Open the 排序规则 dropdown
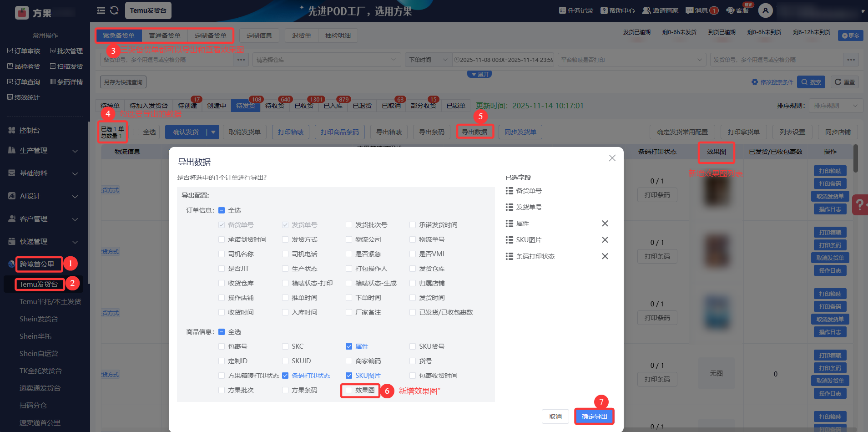 tap(836, 106)
